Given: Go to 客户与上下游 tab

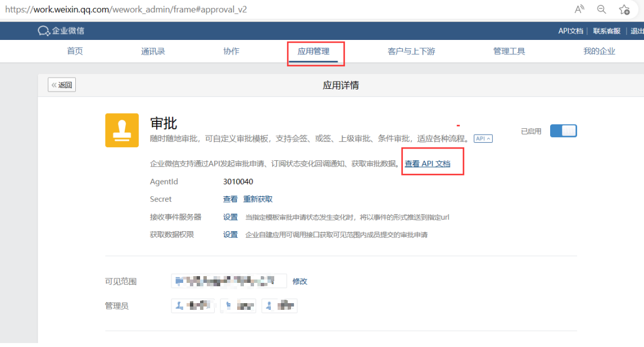Looking at the screenshot, I should (411, 51).
